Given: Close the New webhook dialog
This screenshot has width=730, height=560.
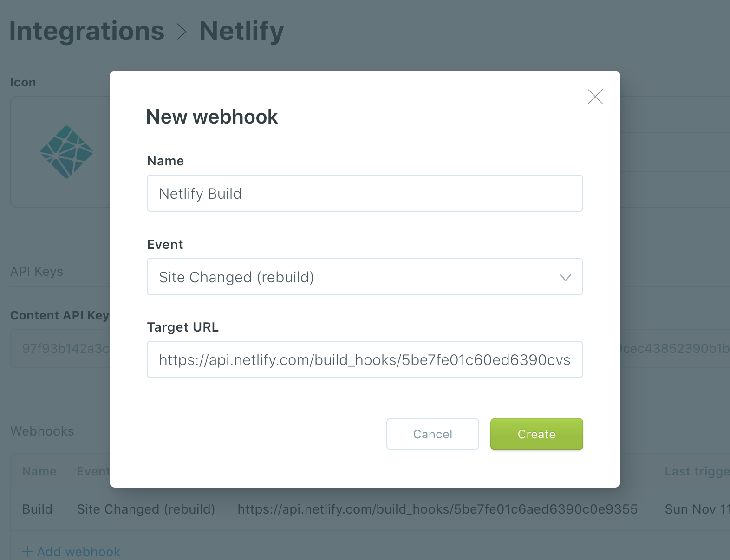Looking at the screenshot, I should tap(595, 97).
